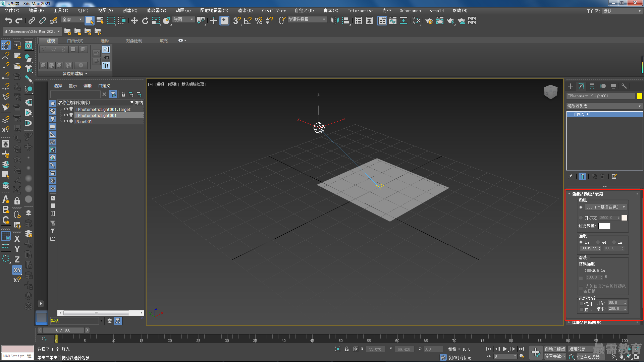Expand the 多边形建模 ribbon panel dropdown
The height and width of the screenshot is (362, 644).
point(75,73)
